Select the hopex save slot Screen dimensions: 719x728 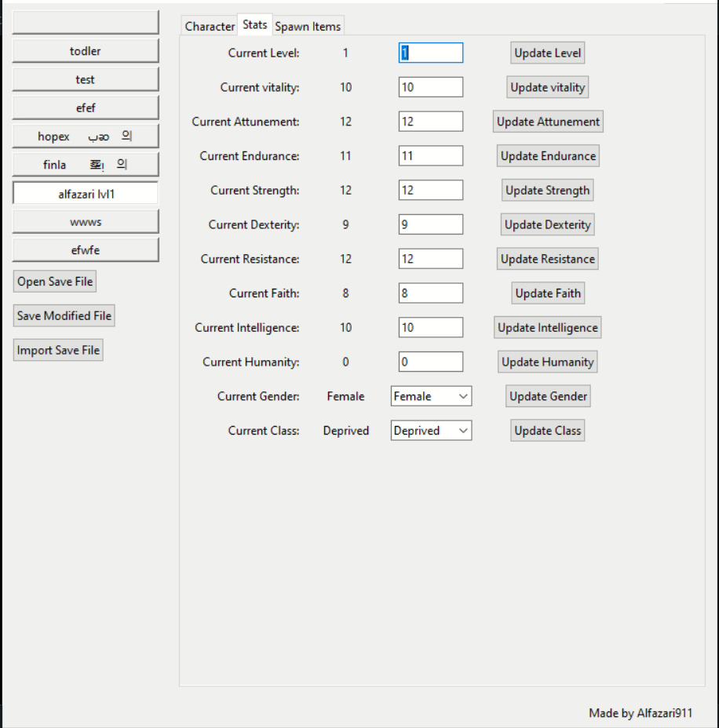pyautogui.click(x=86, y=136)
